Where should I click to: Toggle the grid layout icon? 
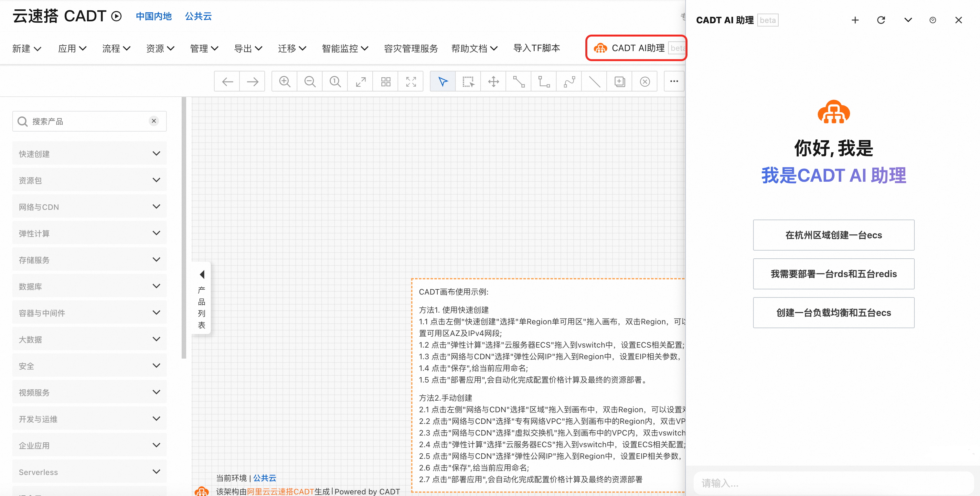click(x=385, y=81)
